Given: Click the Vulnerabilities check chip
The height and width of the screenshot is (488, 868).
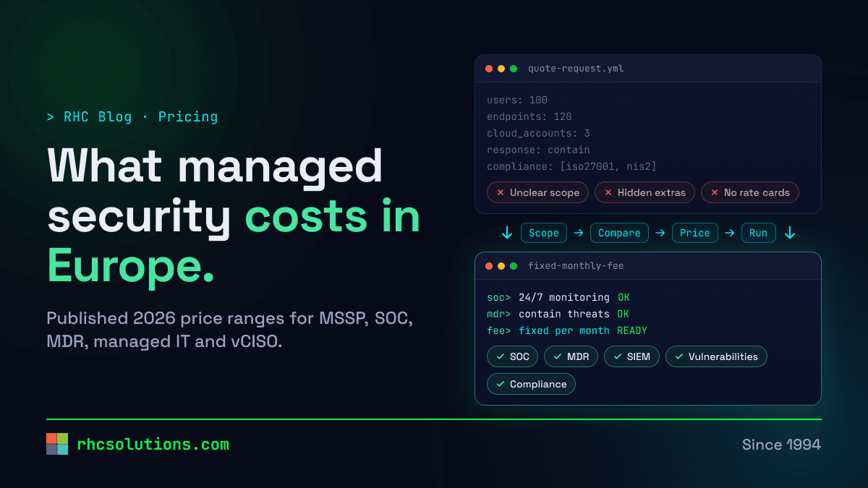Looking at the screenshot, I should coord(716,356).
